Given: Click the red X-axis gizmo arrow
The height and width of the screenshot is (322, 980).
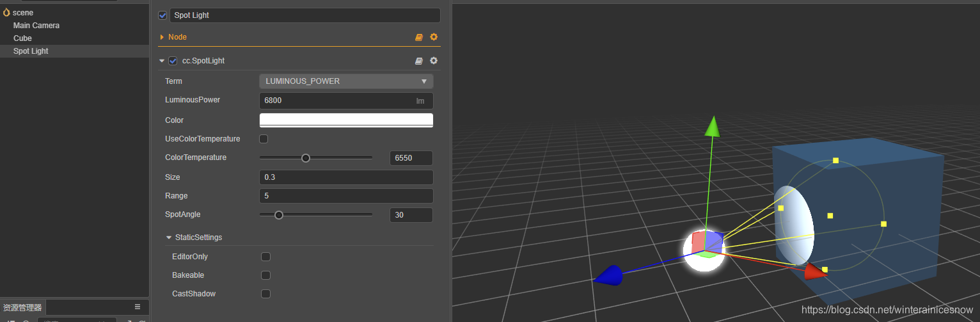Looking at the screenshot, I should click(815, 271).
